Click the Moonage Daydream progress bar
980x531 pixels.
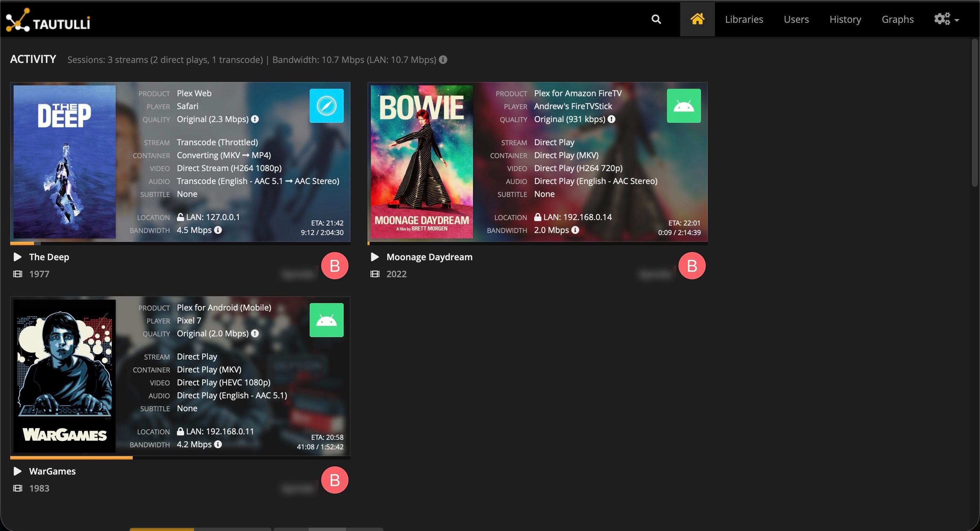537,243
